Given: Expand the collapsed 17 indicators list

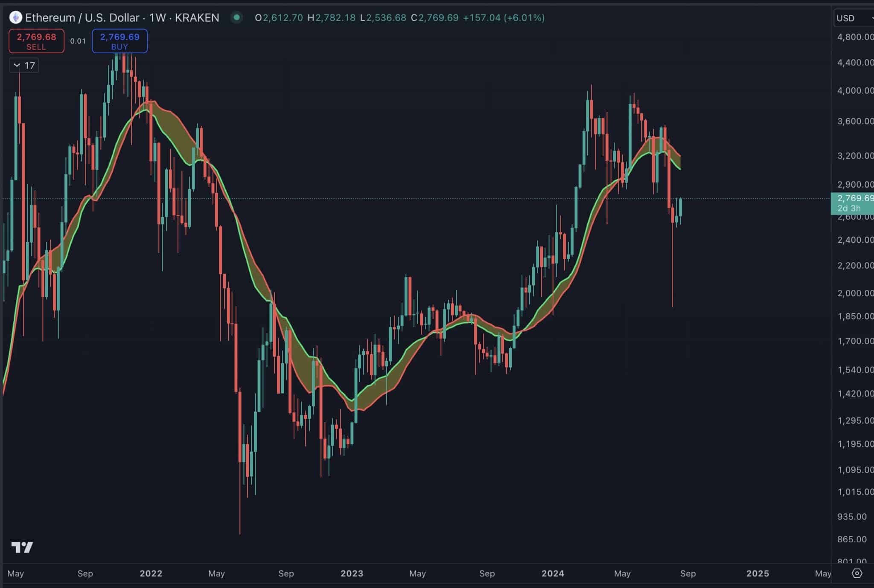Looking at the screenshot, I should click(24, 65).
